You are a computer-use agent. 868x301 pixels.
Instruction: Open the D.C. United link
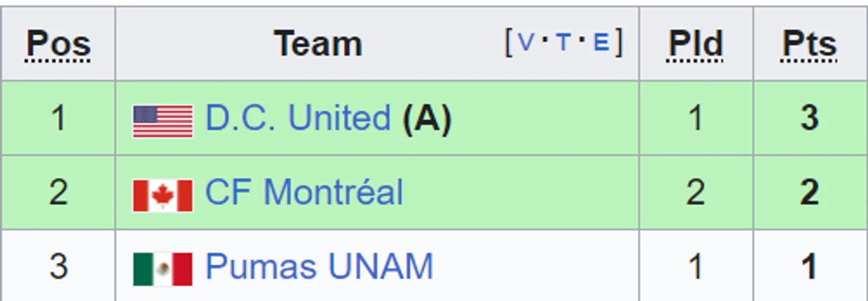298,118
